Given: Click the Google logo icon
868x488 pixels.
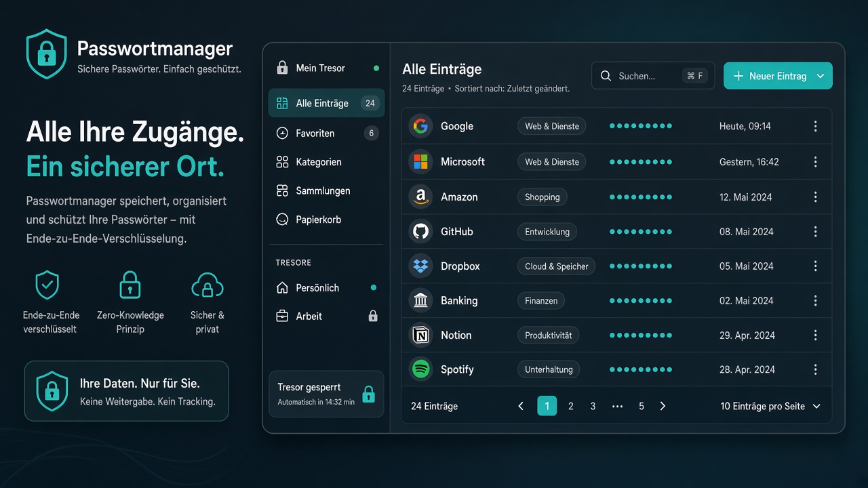Looking at the screenshot, I should [x=420, y=126].
